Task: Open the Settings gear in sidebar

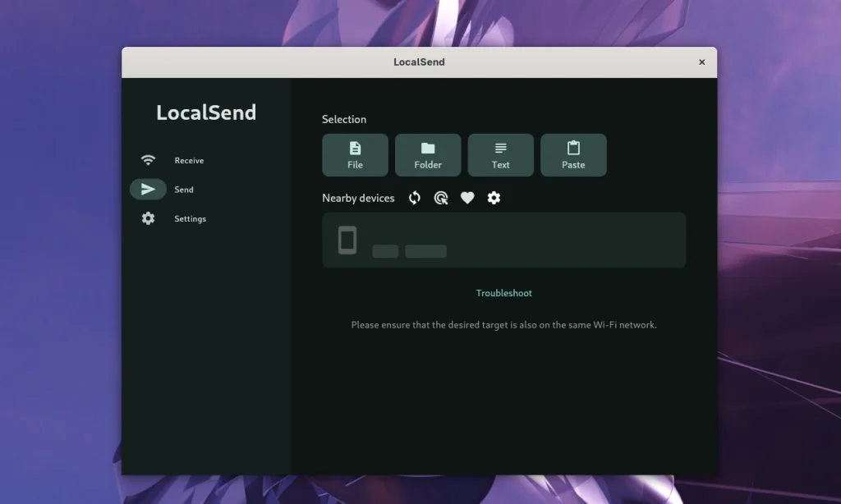Action: [148, 218]
